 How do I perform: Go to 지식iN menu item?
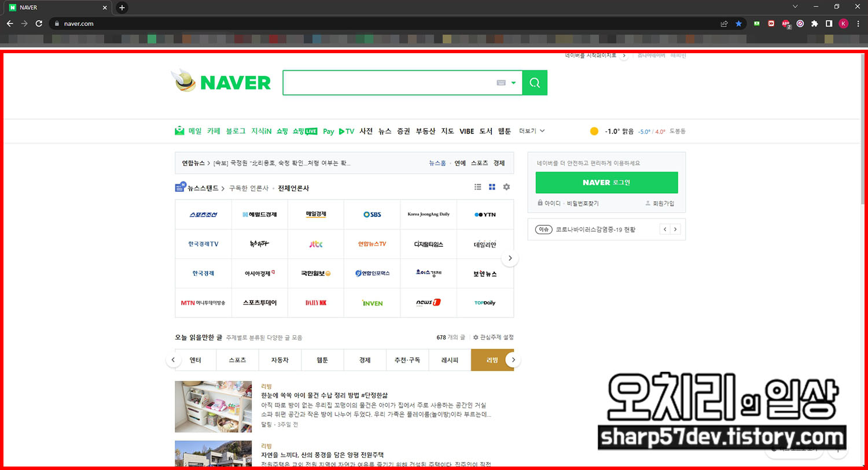261,131
